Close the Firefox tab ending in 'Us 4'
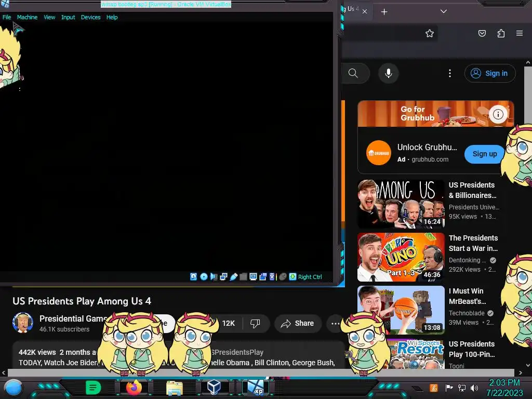The width and height of the screenshot is (532, 399). coord(365,11)
